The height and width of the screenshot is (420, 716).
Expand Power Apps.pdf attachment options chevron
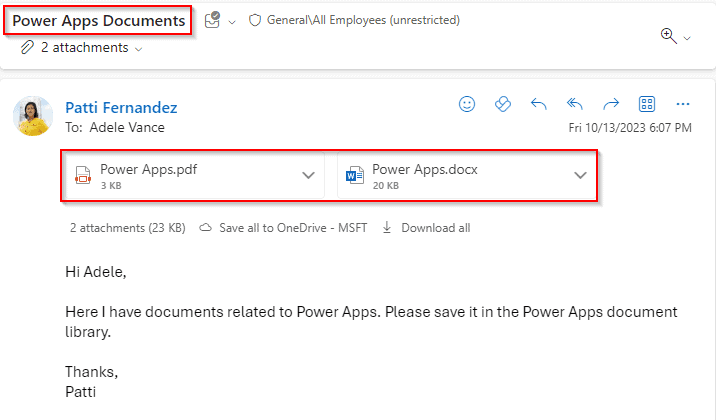(x=309, y=175)
